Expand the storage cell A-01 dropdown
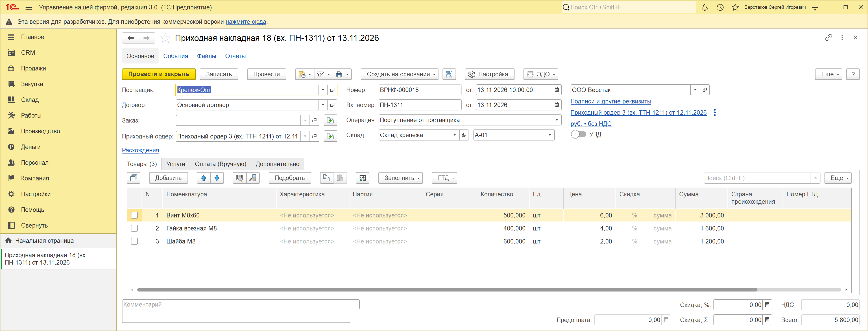 click(x=550, y=135)
